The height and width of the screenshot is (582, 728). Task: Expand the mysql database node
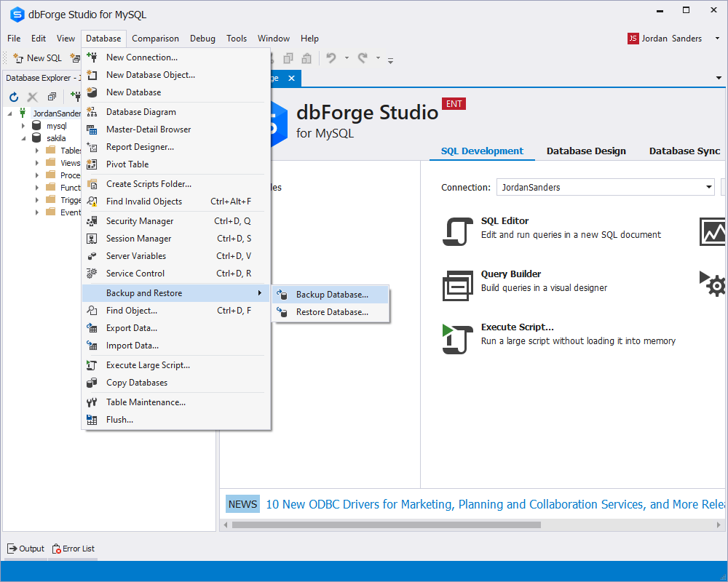pyautogui.click(x=23, y=126)
